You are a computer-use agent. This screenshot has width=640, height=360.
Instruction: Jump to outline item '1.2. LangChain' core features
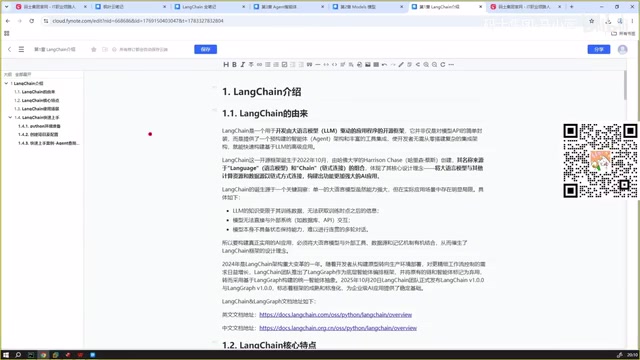[37, 100]
